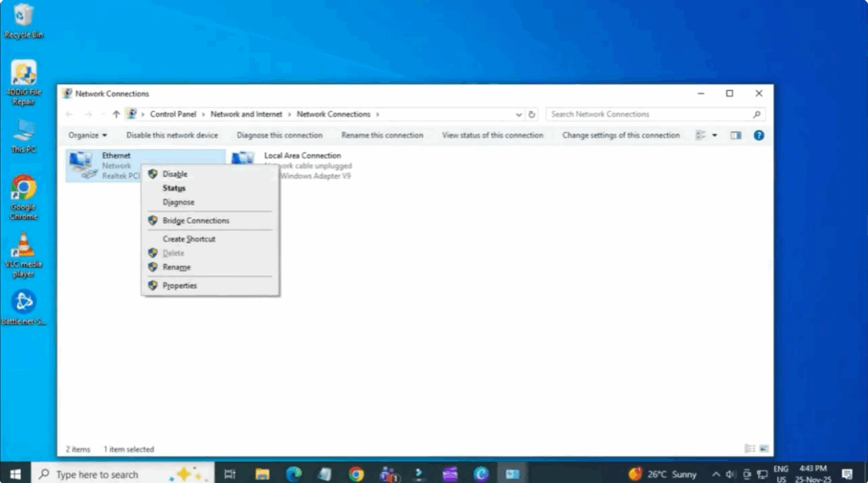The image size is (868, 483).
Task: Open the Battle.net desktop shortcut
Action: point(23,308)
